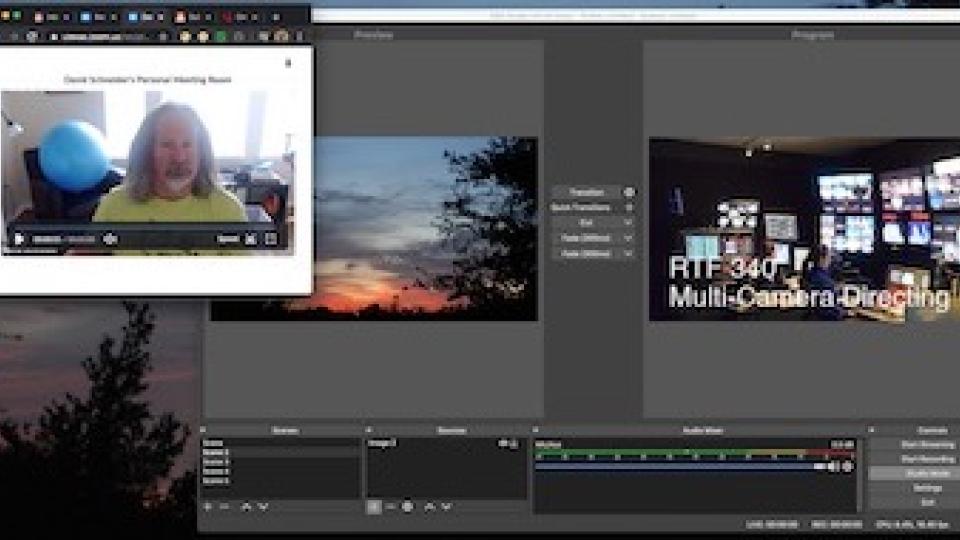Open the Audio Mixer channel settings gear
Image resolution: width=960 pixels, height=540 pixels.
[847, 467]
